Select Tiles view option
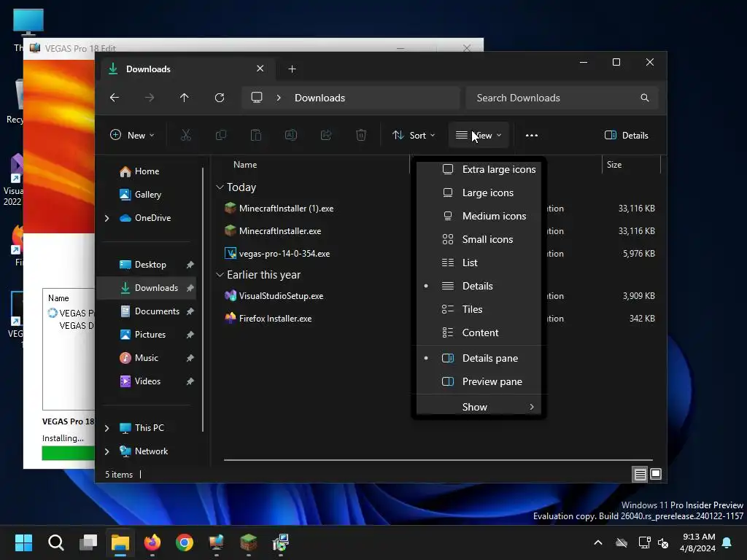747x560 pixels. (479, 309)
